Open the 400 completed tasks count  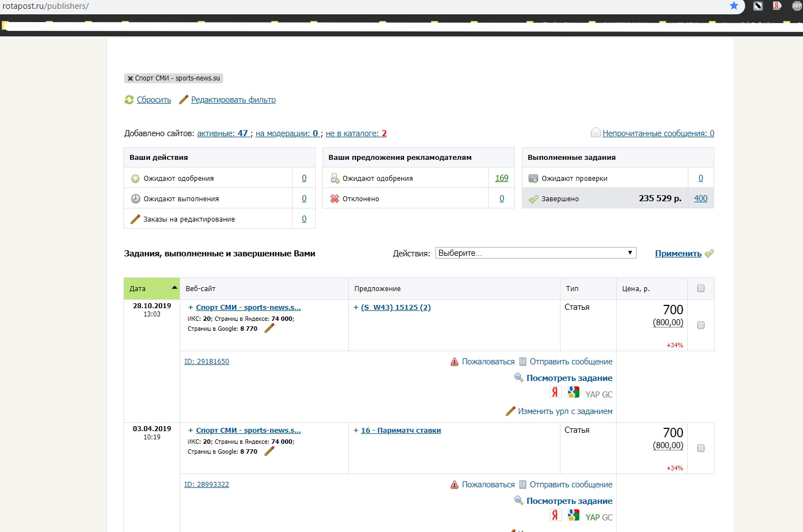pyautogui.click(x=700, y=198)
